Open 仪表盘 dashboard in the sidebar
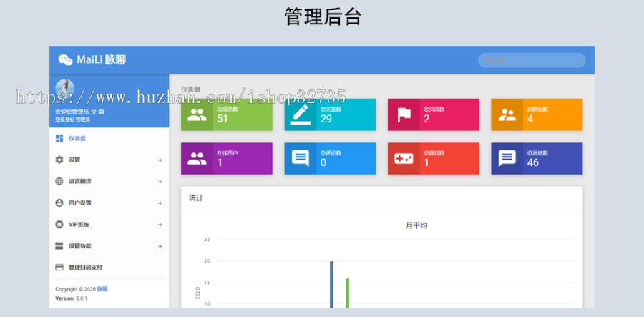644x317 pixels. [77, 139]
